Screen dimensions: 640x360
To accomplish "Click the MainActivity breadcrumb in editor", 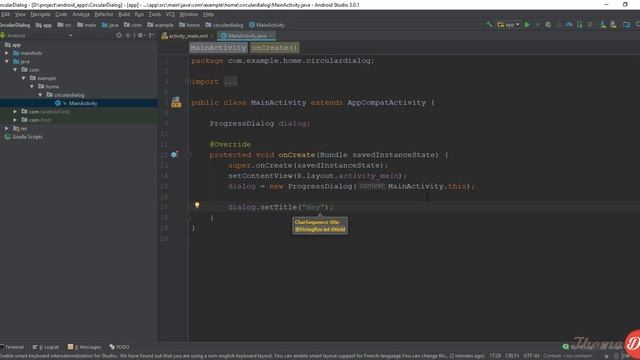I will click(x=218, y=48).
